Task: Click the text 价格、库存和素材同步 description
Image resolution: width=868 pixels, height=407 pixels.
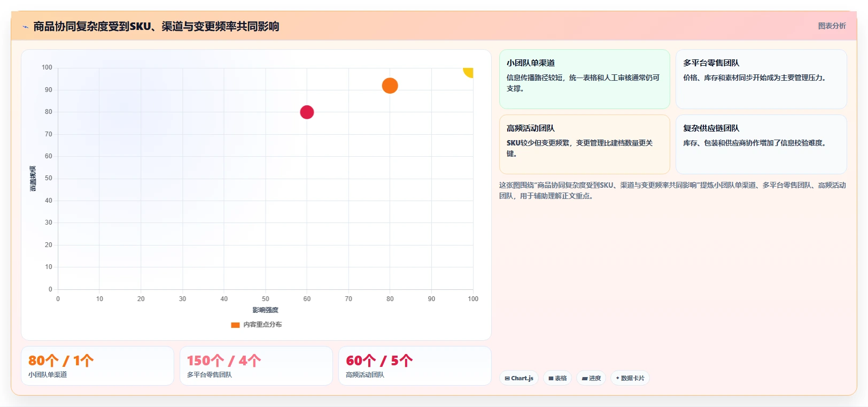Action: pos(755,78)
